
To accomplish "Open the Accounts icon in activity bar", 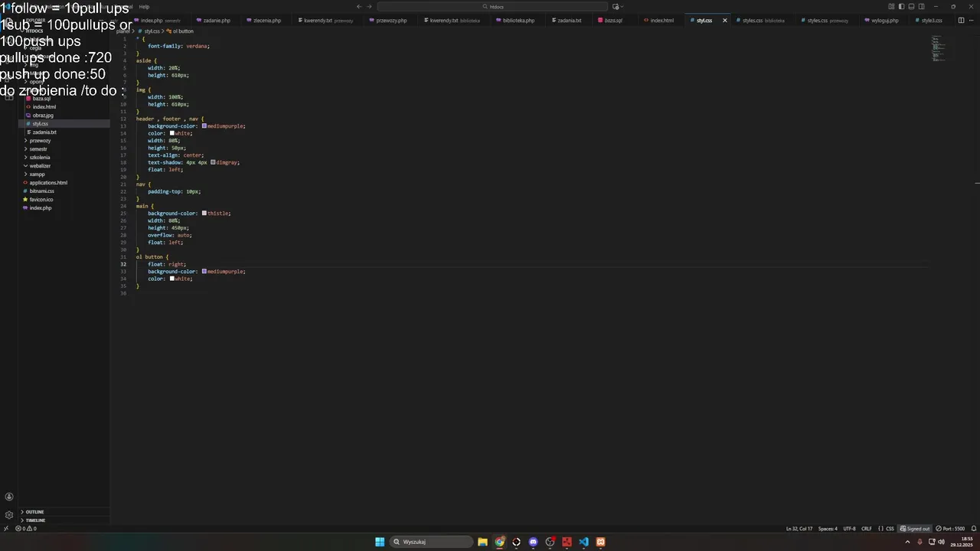I will tap(9, 497).
